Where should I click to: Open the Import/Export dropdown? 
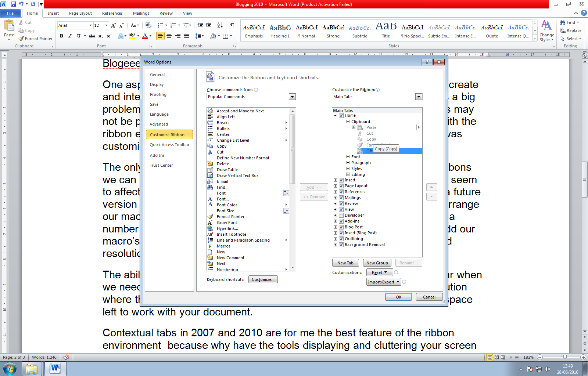point(384,282)
